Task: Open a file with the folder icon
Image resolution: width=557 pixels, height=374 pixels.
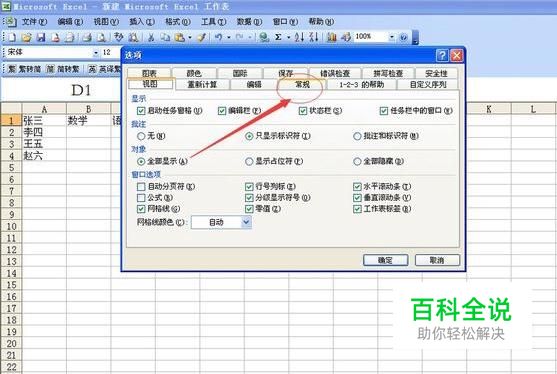Action: (26, 37)
